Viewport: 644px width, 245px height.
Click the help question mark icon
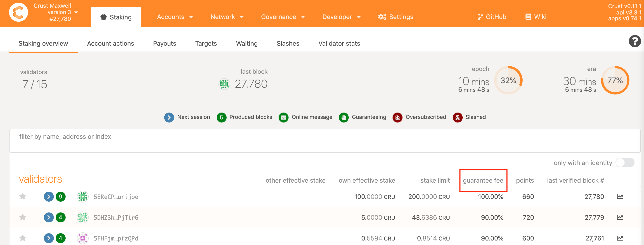(x=635, y=41)
